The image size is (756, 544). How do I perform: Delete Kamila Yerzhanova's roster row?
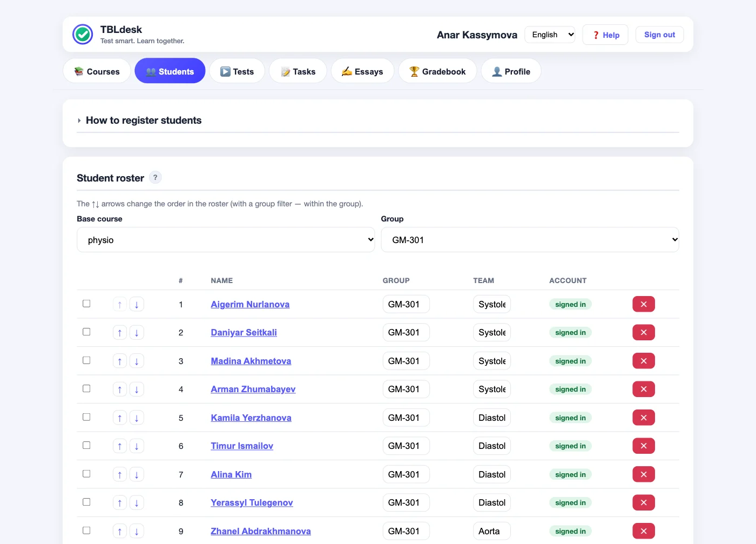pos(644,418)
